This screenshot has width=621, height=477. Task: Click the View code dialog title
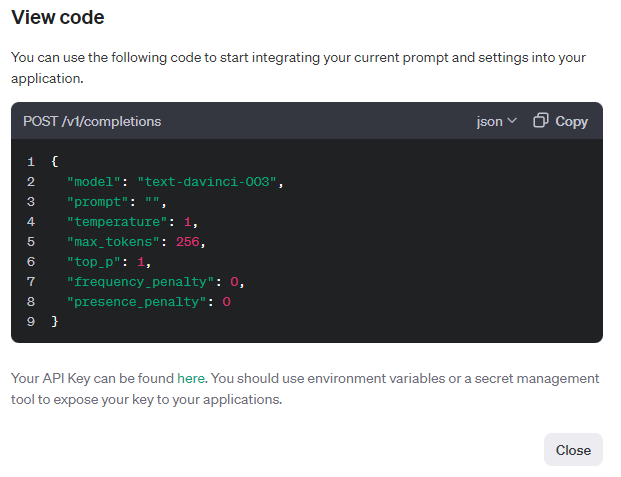click(x=58, y=18)
